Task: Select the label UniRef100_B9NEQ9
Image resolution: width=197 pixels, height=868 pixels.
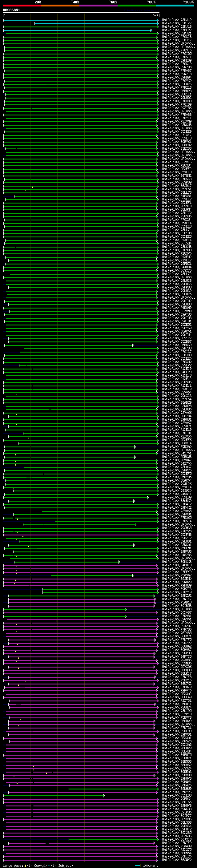Action: point(177,60)
